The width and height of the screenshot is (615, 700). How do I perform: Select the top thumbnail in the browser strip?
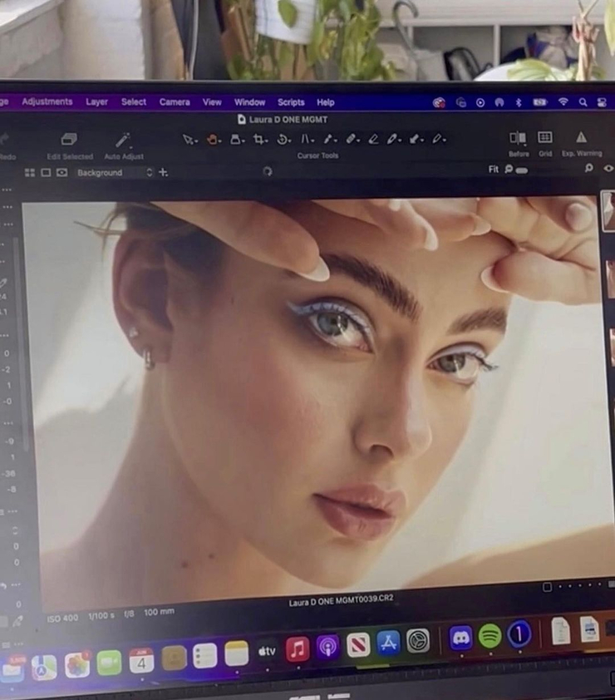(608, 212)
